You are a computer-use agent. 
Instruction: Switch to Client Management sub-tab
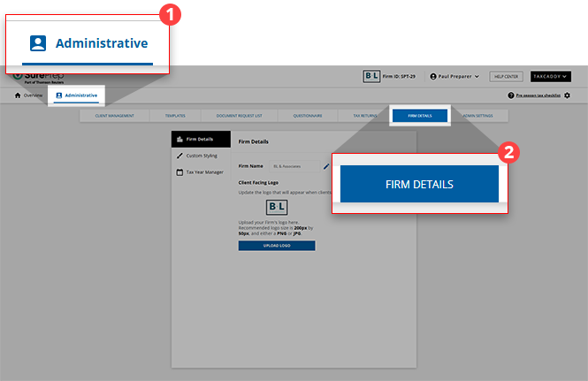tap(114, 116)
